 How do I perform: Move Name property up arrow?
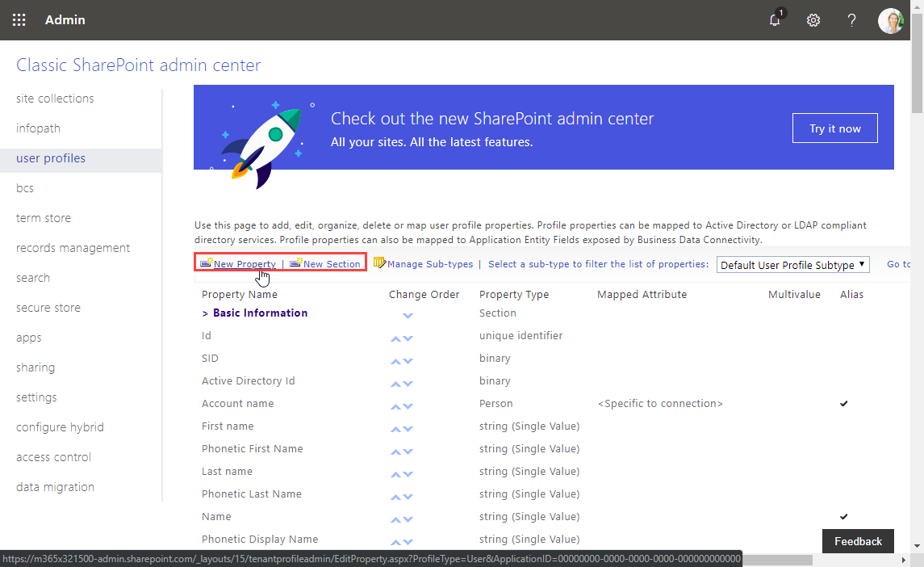click(395, 519)
